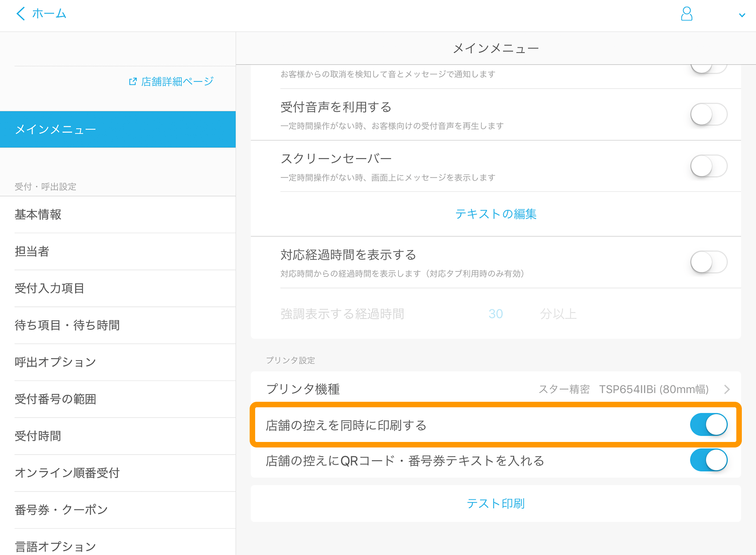Image resolution: width=756 pixels, height=555 pixels.
Task: Select メインメニュー in the sidebar
Action: [x=118, y=129]
